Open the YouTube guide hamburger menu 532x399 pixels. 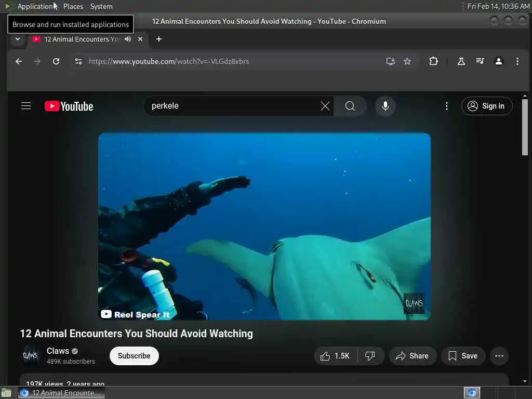26,106
